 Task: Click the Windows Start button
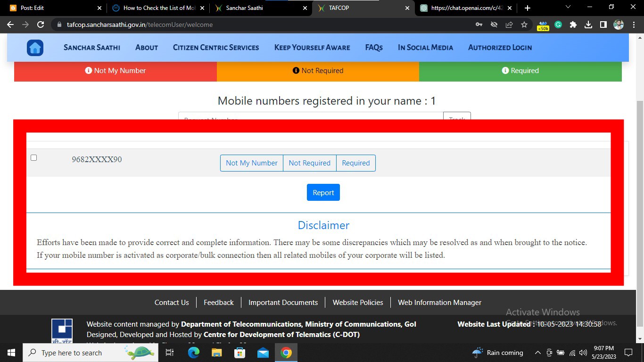[x=11, y=353]
